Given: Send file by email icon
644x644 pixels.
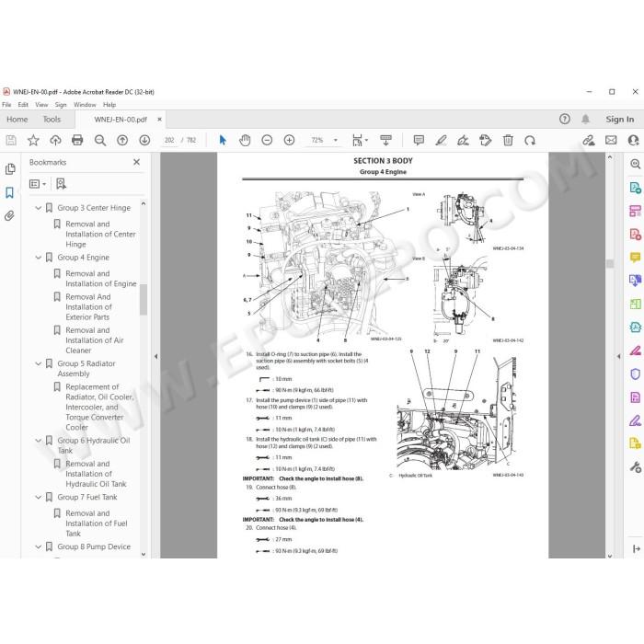Looking at the screenshot, I should pos(611,141).
